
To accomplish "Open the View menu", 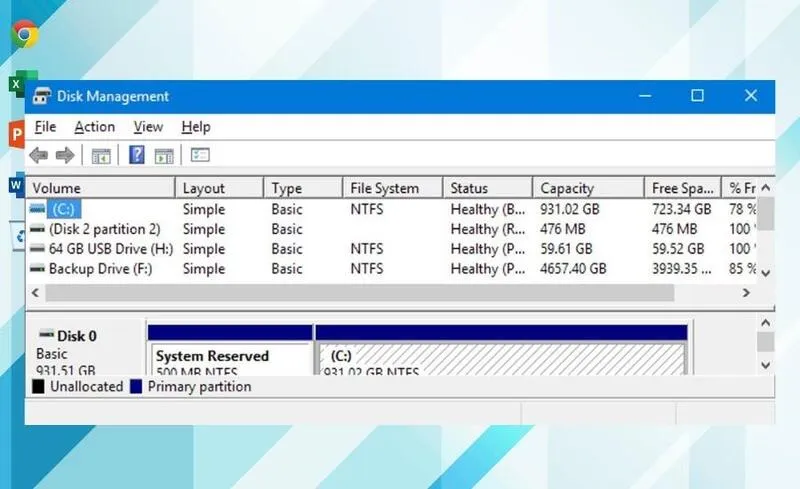I will [x=148, y=127].
